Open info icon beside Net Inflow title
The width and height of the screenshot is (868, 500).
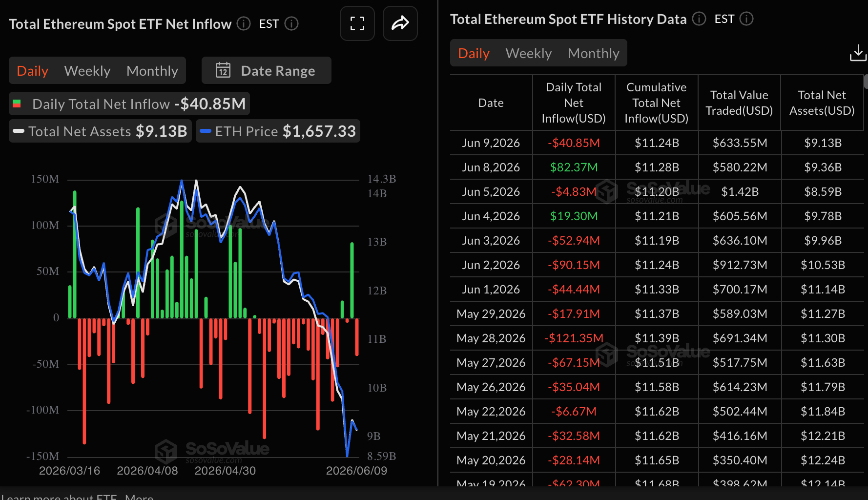point(244,23)
